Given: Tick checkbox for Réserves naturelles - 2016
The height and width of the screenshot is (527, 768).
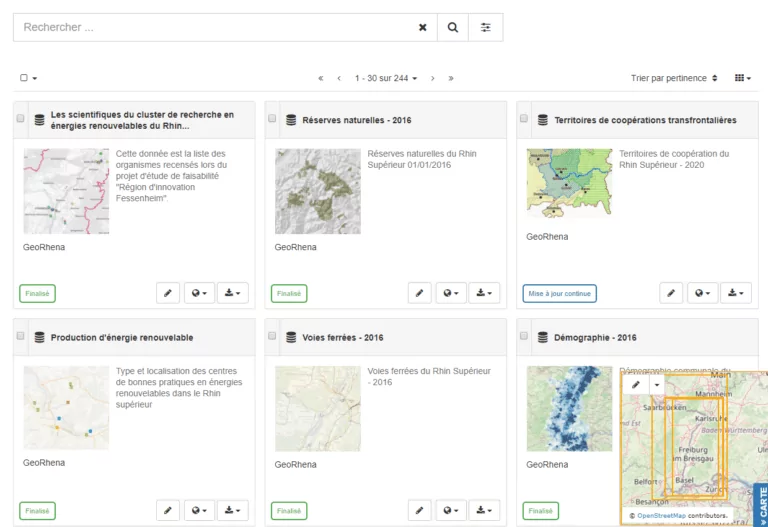Looking at the screenshot, I should click(x=272, y=119).
